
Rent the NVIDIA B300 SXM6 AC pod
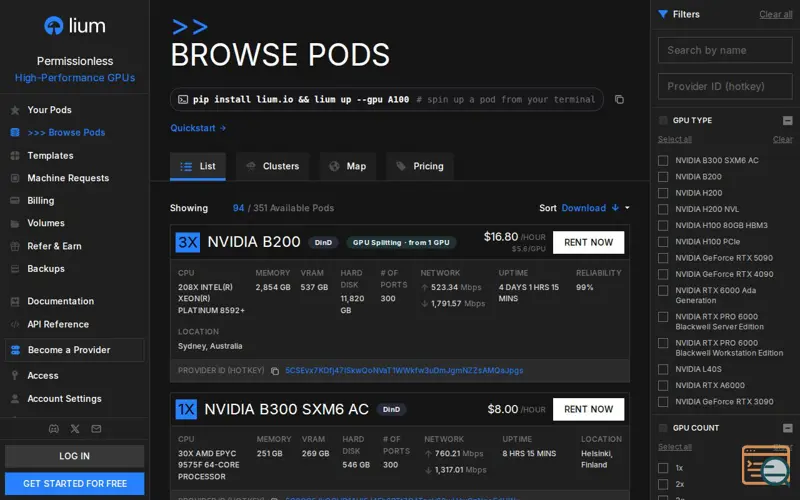click(588, 409)
